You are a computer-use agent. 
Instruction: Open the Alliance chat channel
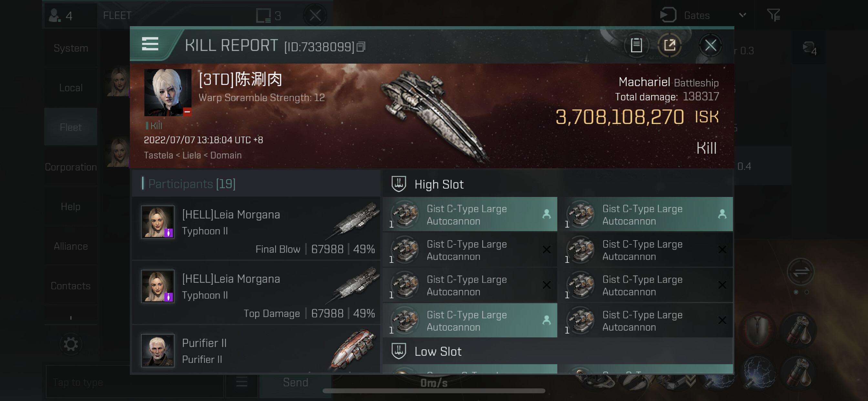pos(71,246)
